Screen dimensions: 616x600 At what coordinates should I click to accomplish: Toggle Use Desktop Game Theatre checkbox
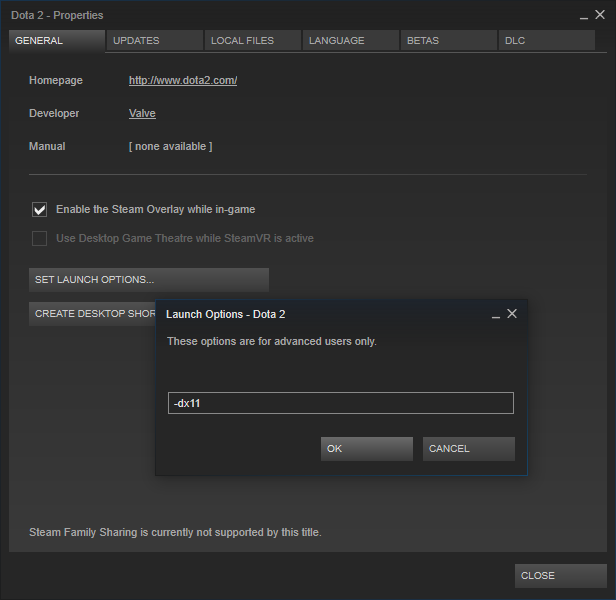point(39,239)
